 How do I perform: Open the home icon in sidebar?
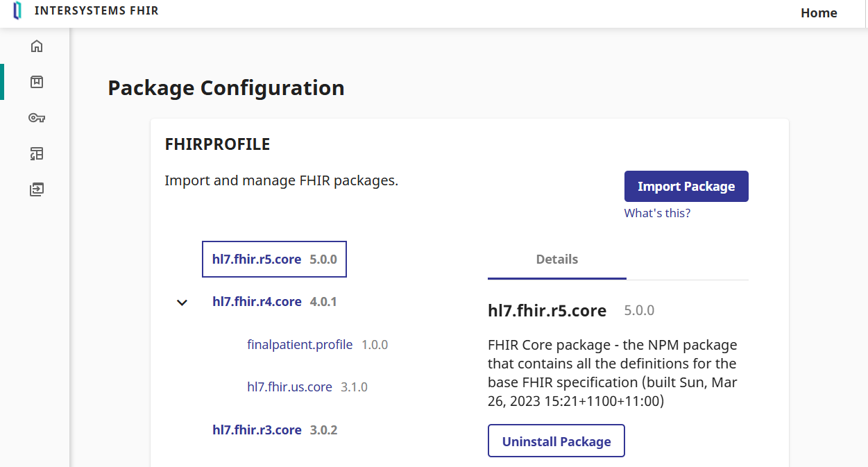[37, 46]
